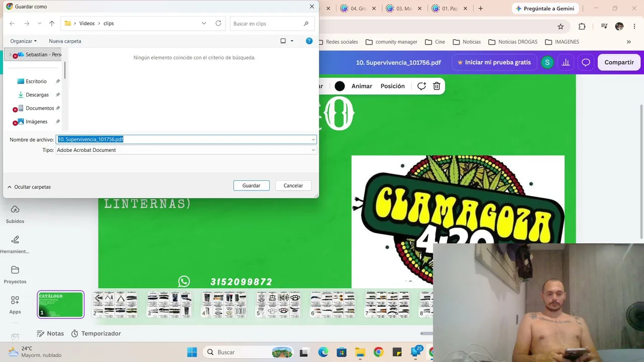Viewport: 644px width, 362px height.
Task: Open the Canva S account avatar
Action: coord(547,62)
